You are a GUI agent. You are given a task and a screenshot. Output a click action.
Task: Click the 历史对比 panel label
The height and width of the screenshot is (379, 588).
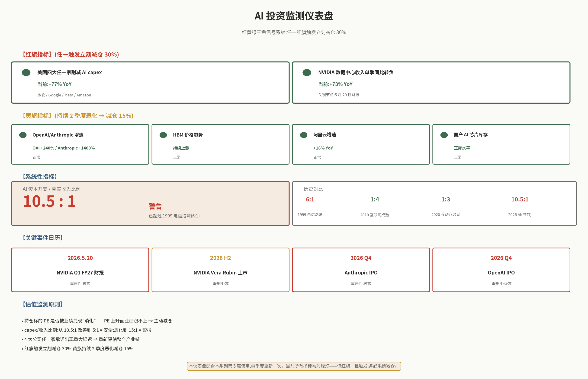pyautogui.click(x=313, y=189)
